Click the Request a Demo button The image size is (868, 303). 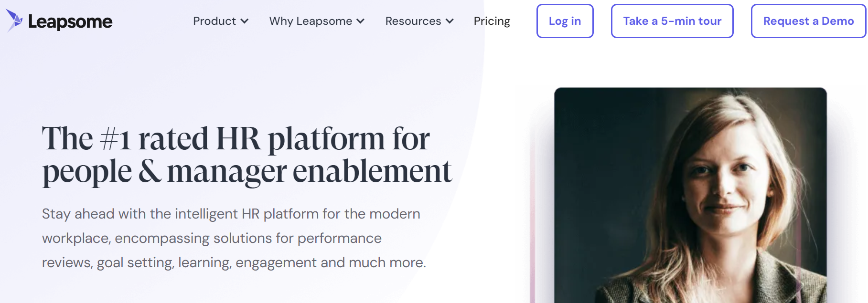tap(808, 21)
